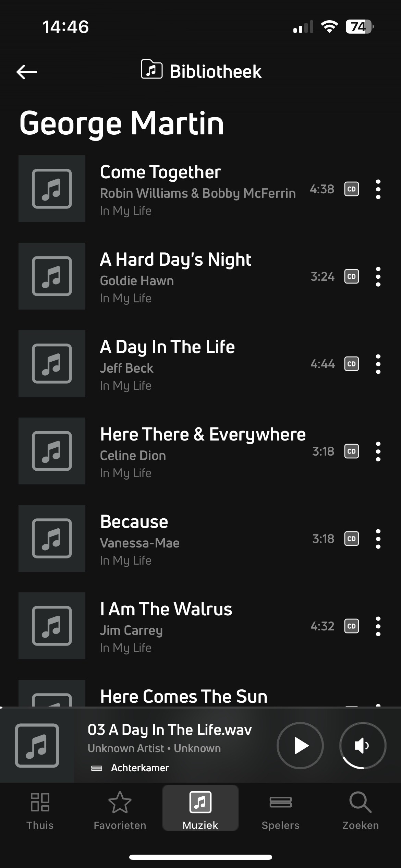Tap the Bibliotheek folder music icon
Image resolution: width=401 pixels, height=868 pixels.
[x=151, y=70]
